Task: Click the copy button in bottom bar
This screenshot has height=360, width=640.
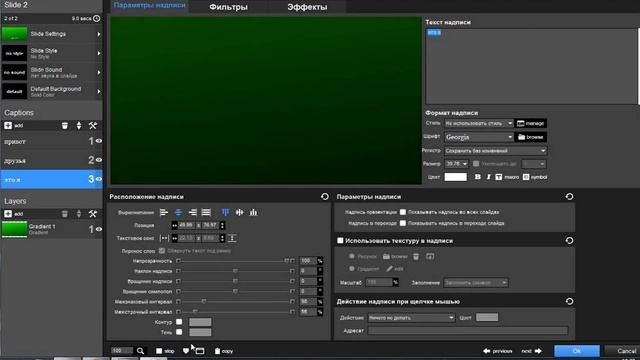Action: point(223,351)
